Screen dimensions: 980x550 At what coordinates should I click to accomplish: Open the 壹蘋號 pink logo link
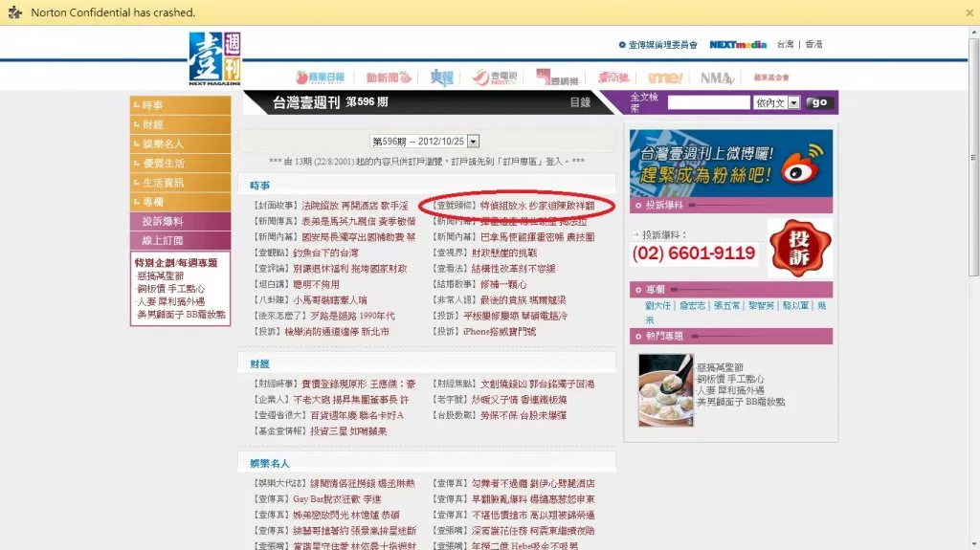coord(613,77)
